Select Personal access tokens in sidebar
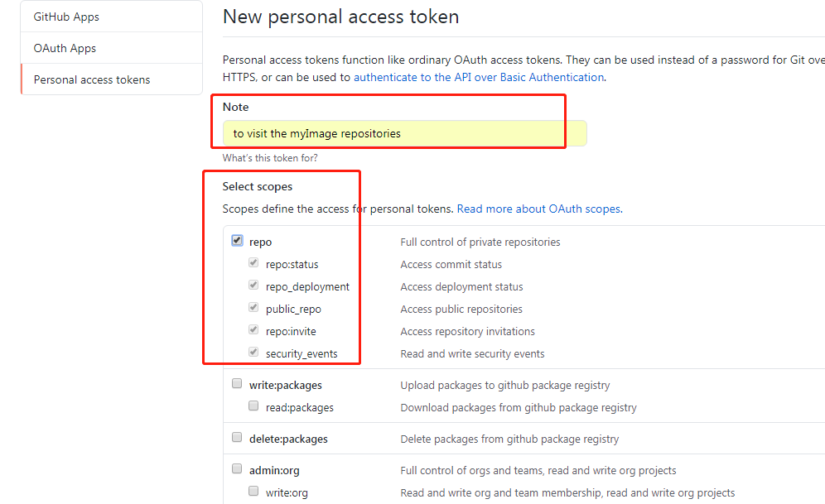825x504 pixels. pos(91,79)
